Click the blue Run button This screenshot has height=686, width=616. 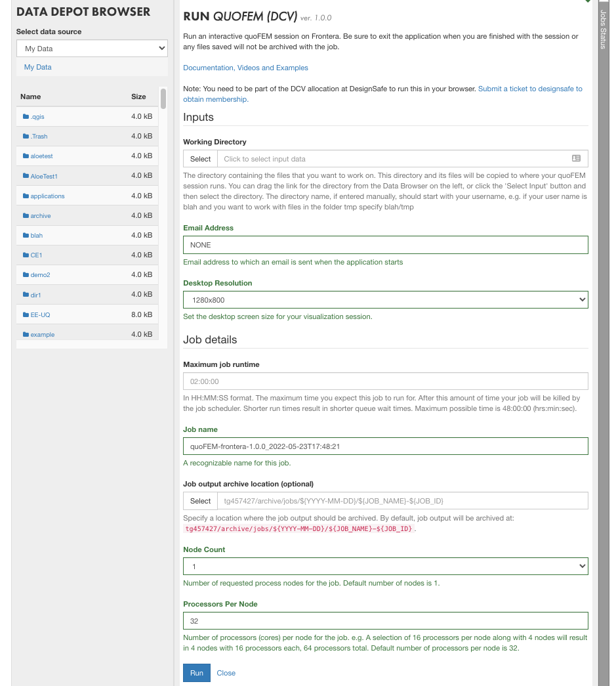tap(197, 673)
